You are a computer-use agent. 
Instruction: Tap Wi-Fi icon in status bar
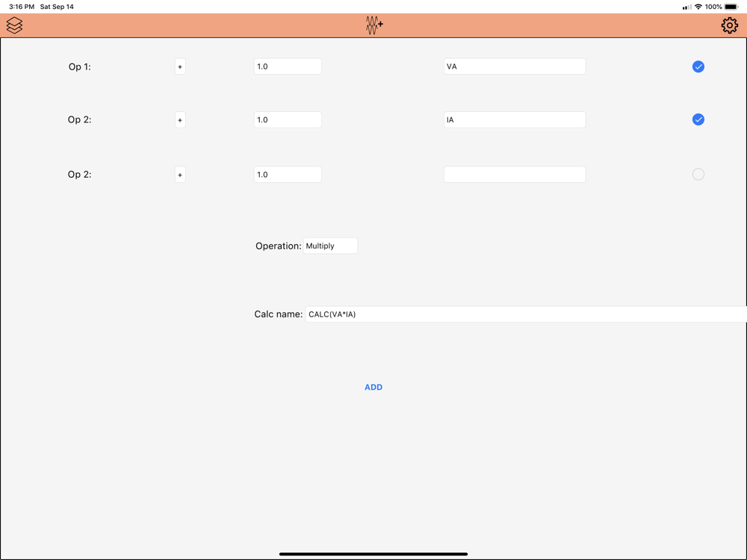698,7
